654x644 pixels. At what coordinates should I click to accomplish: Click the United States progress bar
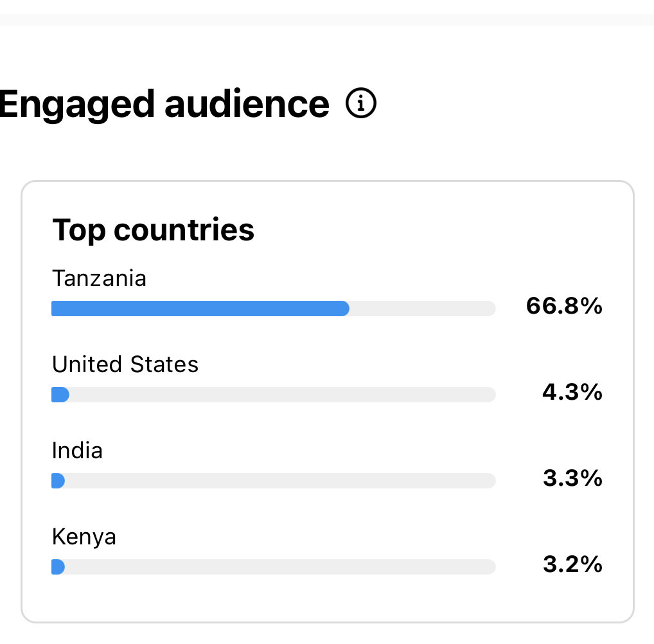pyautogui.click(x=274, y=395)
